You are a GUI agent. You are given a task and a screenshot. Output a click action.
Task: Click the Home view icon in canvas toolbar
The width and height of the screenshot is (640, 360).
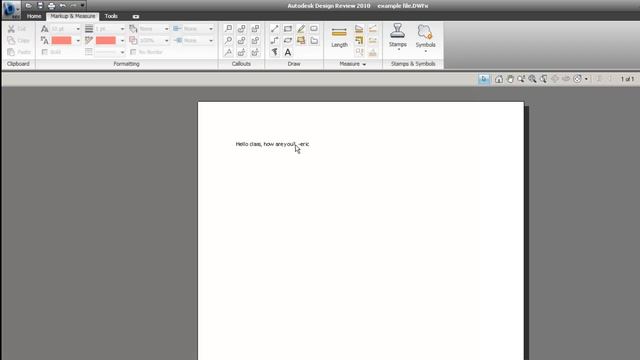[499, 79]
